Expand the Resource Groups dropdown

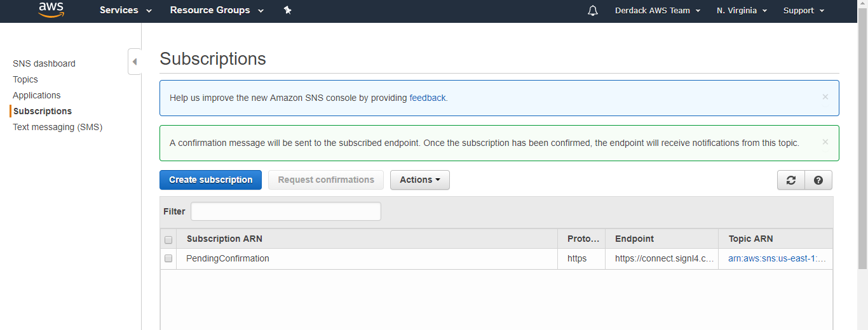(217, 10)
